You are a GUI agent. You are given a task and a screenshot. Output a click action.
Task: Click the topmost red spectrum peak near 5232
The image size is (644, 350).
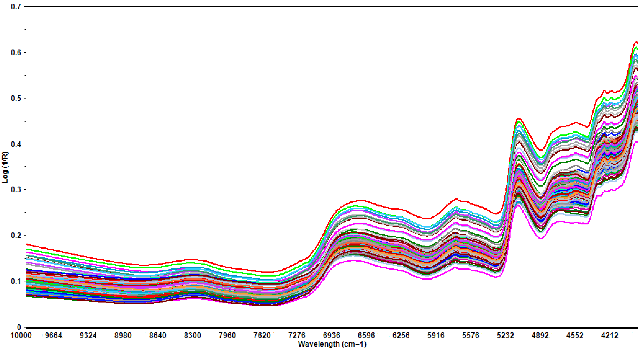(518, 118)
